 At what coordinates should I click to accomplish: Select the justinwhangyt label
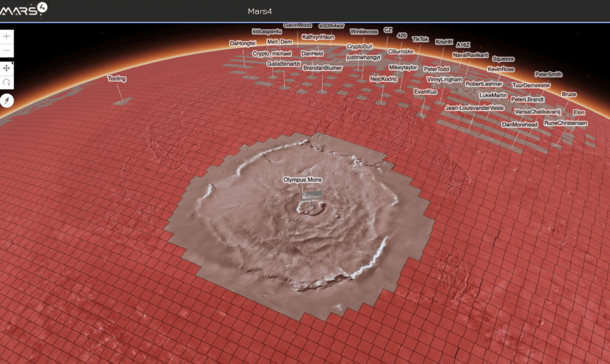(363, 57)
